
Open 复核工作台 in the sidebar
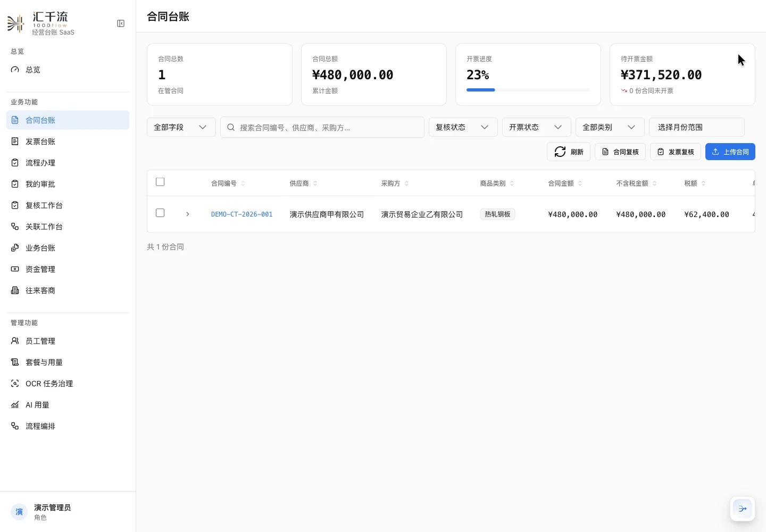pos(68,205)
